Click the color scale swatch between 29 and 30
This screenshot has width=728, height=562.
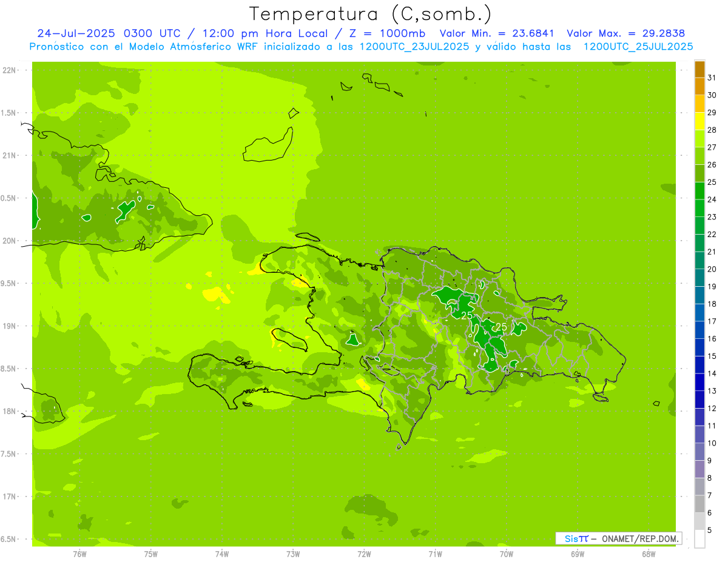tap(699, 104)
